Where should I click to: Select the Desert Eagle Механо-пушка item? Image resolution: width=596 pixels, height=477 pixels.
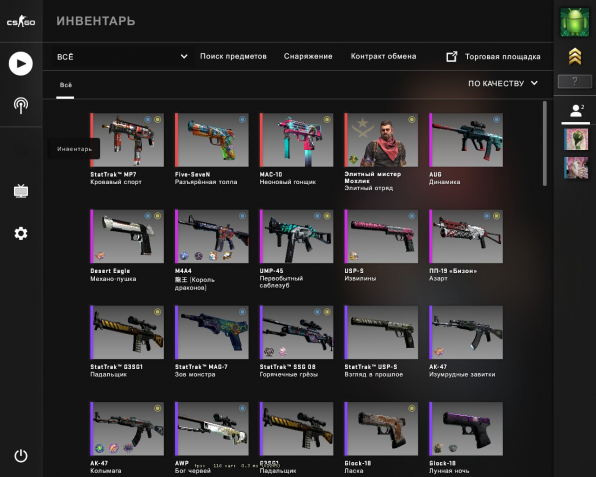127,246
